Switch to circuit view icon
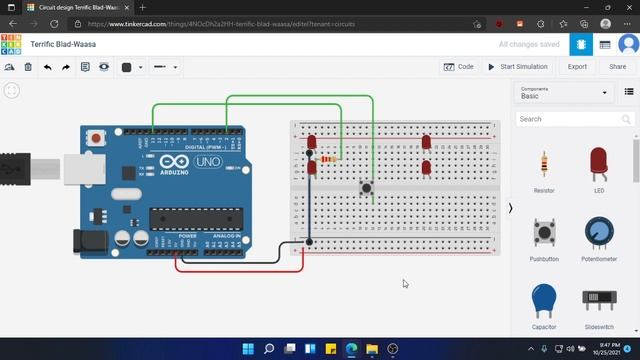This screenshot has width=640, height=360. (581, 44)
